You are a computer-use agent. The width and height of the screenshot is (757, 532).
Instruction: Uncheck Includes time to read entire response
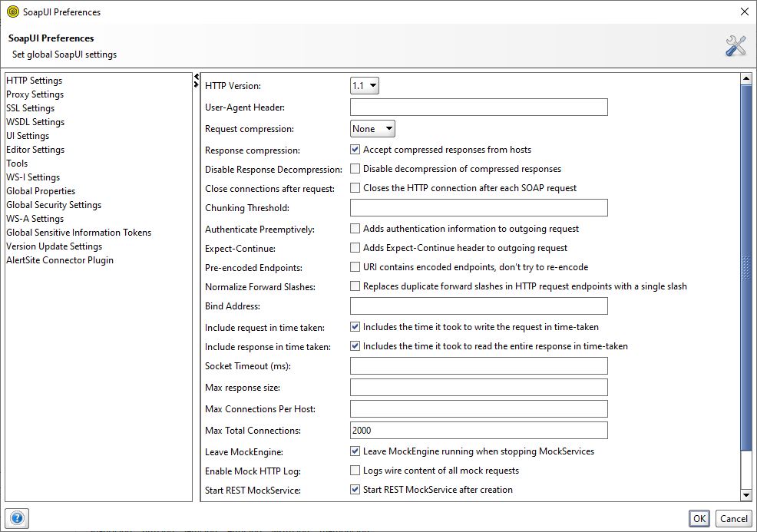[x=355, y=346]
